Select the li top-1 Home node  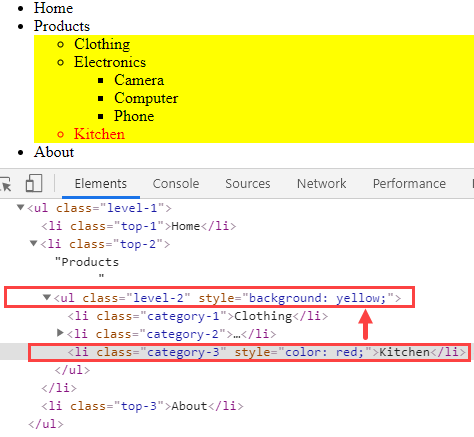[139, 226]
